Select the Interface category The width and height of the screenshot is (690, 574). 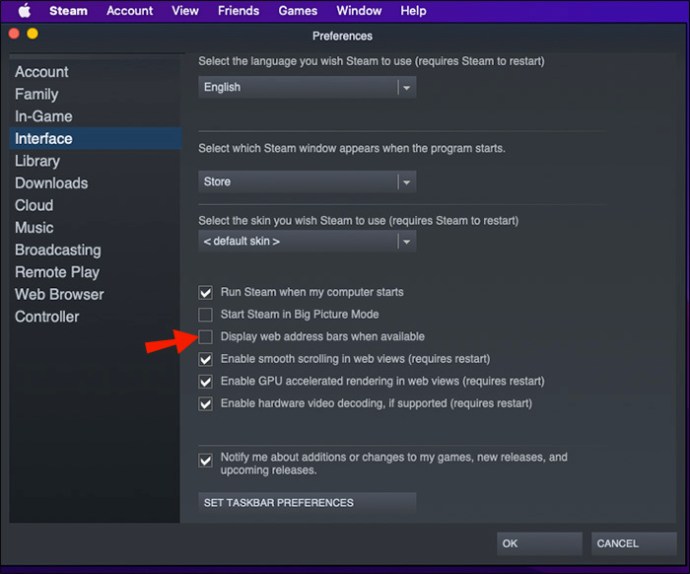tap(95, 139)
